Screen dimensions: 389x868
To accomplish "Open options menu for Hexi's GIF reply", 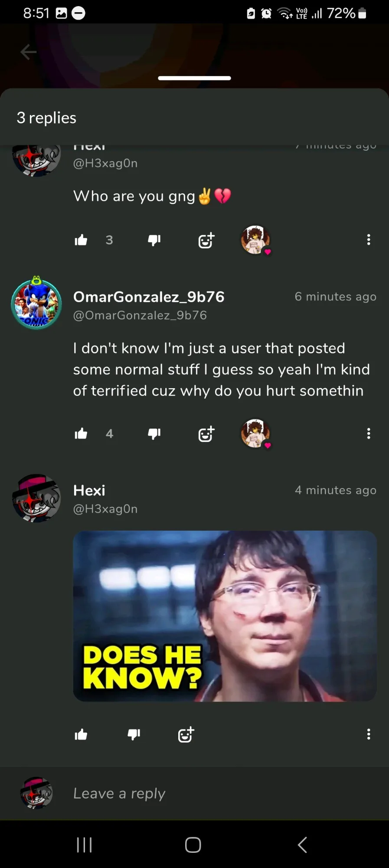I will coord(369,734).
